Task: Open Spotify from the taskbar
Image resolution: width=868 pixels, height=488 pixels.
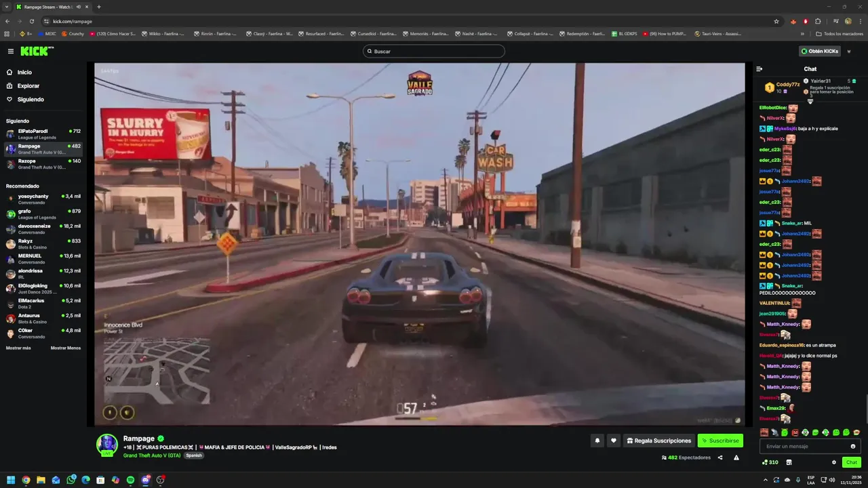Action: (131, 480)
